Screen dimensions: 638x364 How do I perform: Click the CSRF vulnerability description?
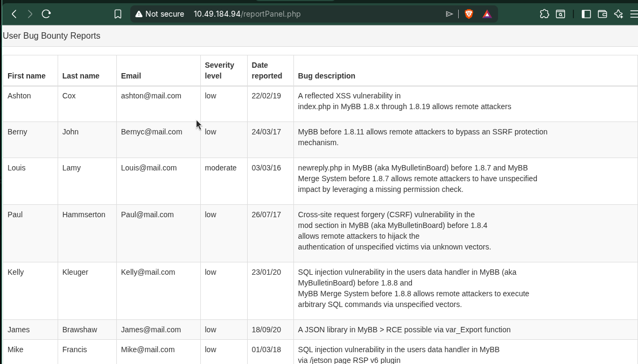(394, 231)
